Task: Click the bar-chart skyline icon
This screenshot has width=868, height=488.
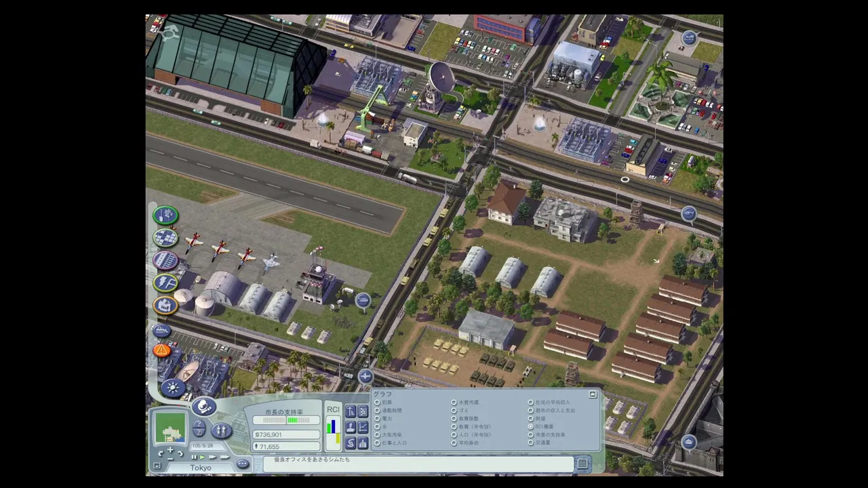Action: tap(363, 443)
